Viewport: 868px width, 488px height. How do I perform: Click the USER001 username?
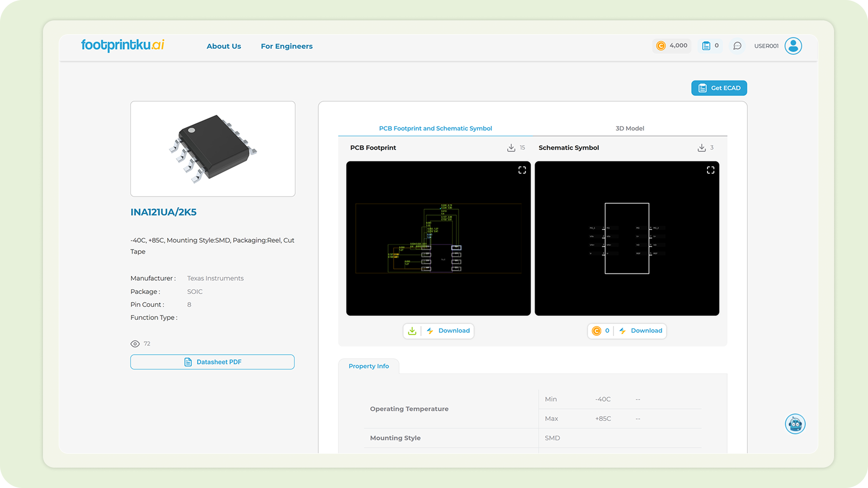click(766, 46)
